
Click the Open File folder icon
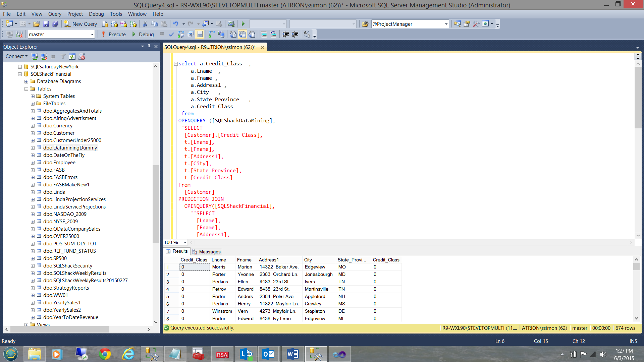click(x=37, y=24)
